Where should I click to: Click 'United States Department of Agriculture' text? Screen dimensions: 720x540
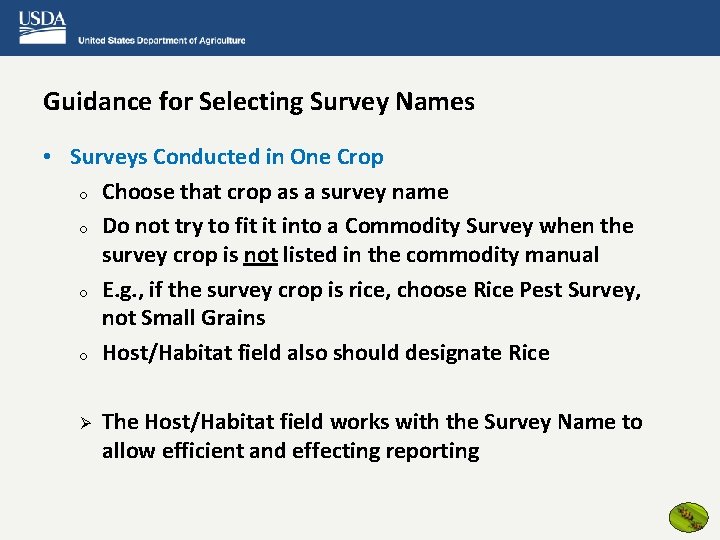coord(162,40)
